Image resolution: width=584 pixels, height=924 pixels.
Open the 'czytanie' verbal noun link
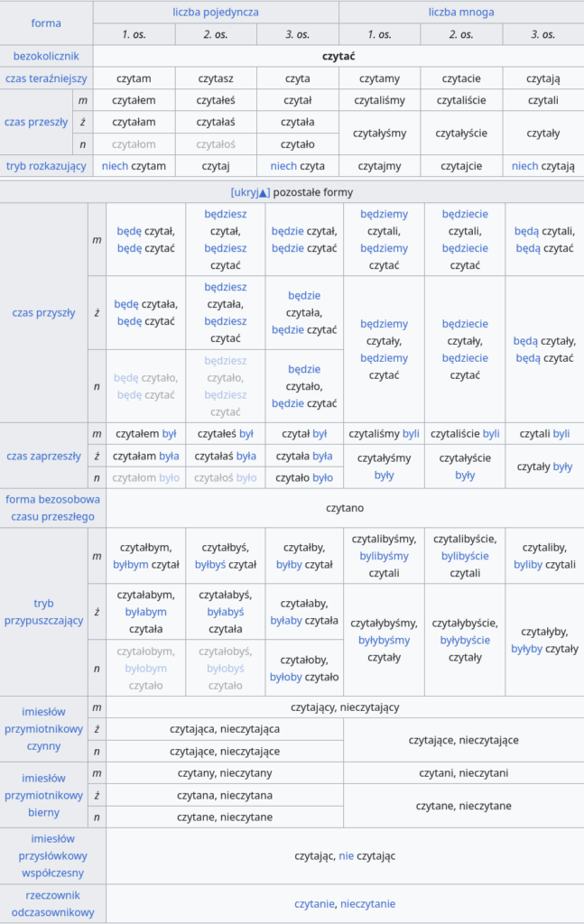point(314,903)
